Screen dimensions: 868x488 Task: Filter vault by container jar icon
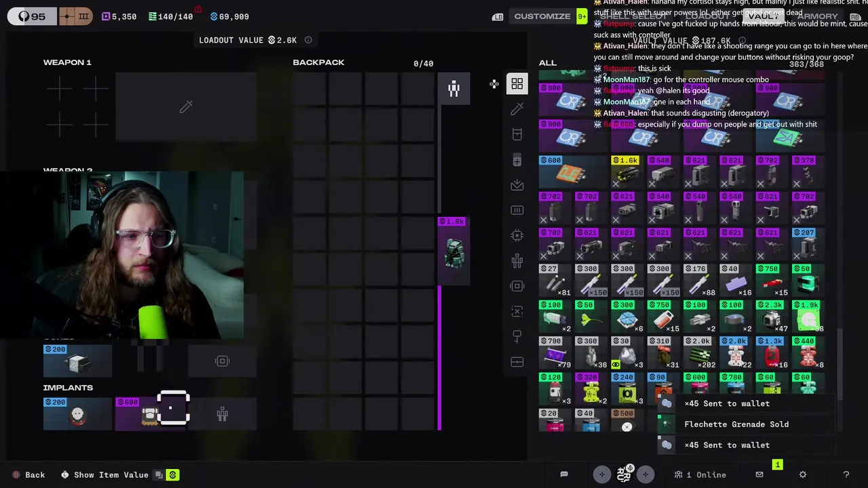pyautogui.click(x=517, y=134)
